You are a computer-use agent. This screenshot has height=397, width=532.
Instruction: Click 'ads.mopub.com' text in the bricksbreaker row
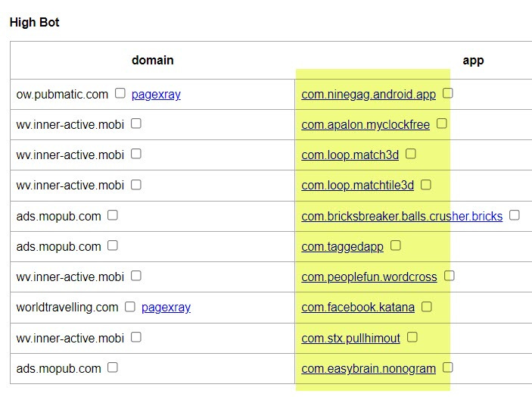(x=59, y=217)
